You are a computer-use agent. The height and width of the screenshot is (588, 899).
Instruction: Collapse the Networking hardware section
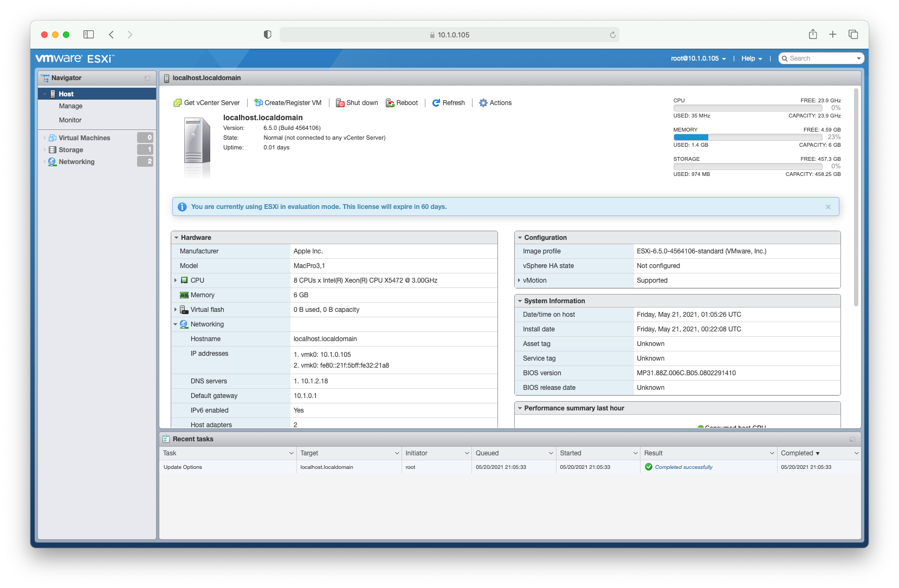click(x=176, y=324)
